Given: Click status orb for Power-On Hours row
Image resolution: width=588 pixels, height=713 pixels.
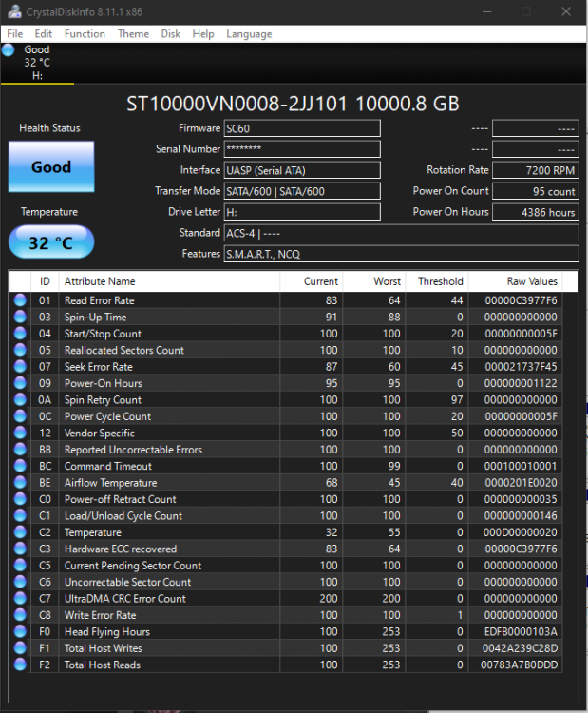Looking at the screenshot, I should (20, 383).
